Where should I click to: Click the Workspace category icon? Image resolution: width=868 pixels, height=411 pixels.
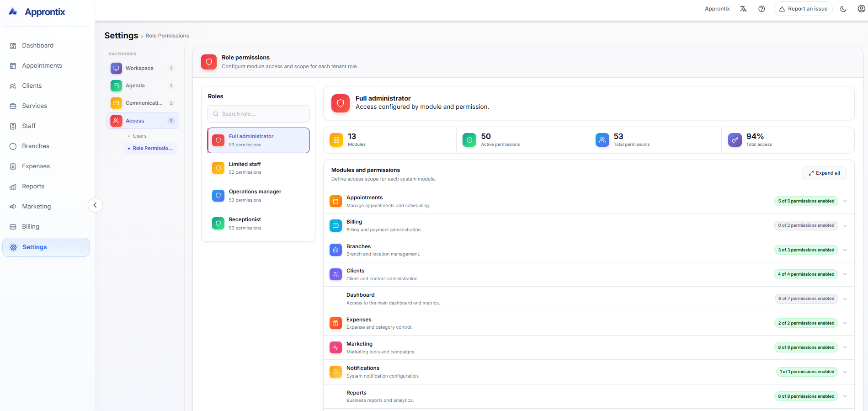[x=116, y=68]
